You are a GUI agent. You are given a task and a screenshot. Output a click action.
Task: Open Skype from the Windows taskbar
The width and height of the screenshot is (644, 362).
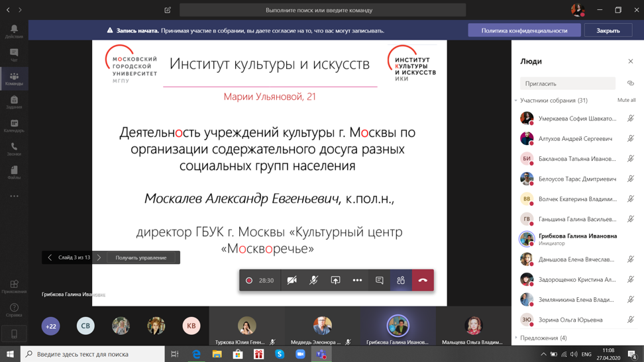pyautogui.click(x=280, y=354)
